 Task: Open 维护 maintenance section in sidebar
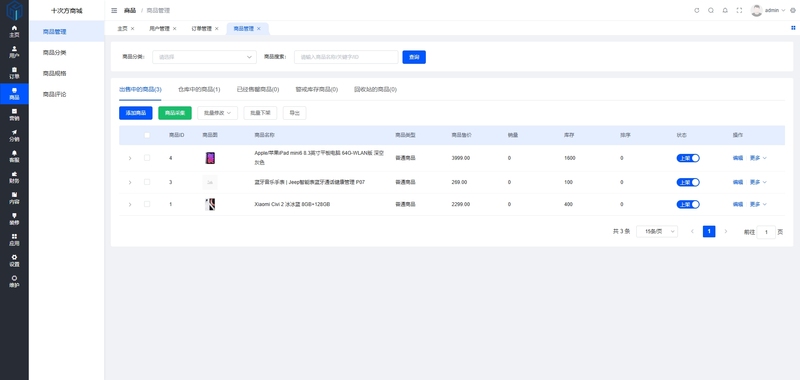coord(14,282)
